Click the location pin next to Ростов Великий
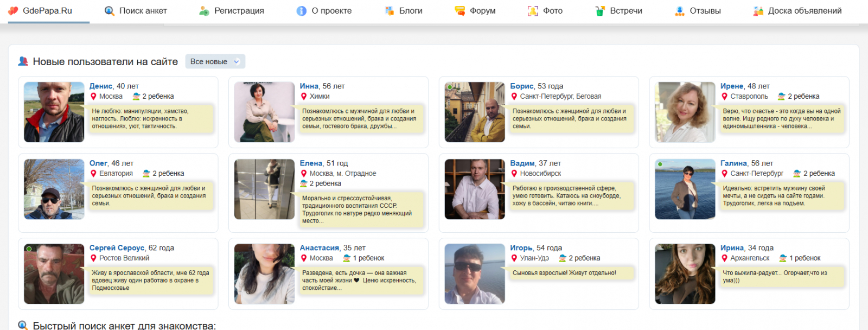The height and width of the screenshot is (330, 868). pos(93,258)
